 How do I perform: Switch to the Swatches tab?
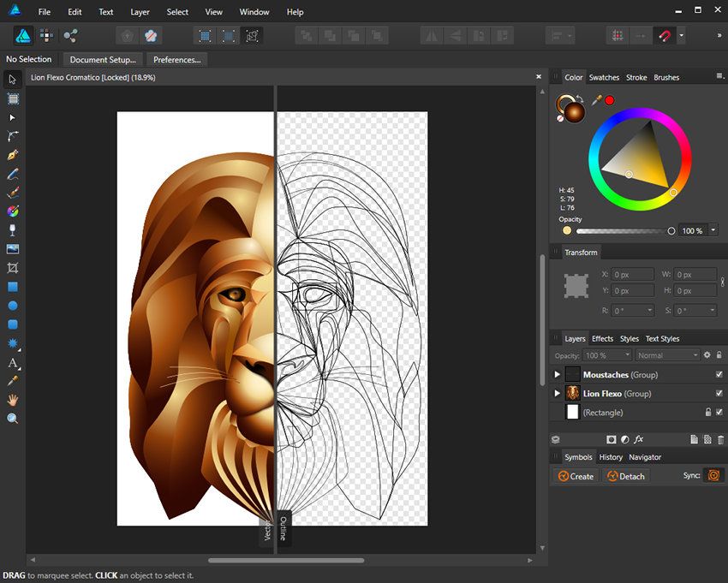coord(604,78)
